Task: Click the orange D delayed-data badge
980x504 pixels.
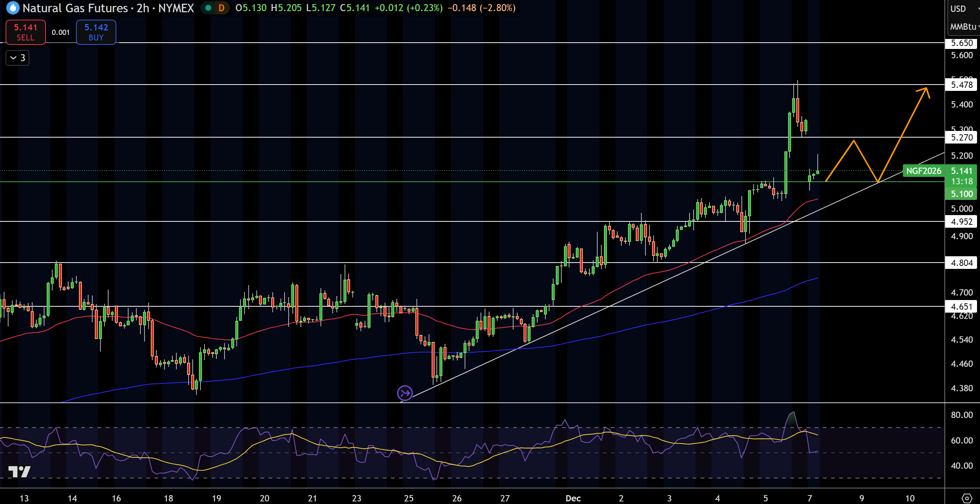Action: (x=221, y=8)
